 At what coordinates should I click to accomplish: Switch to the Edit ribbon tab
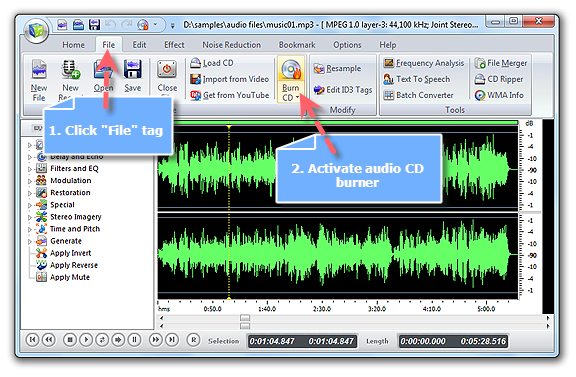pyautogui.click(x=139, y=45)
